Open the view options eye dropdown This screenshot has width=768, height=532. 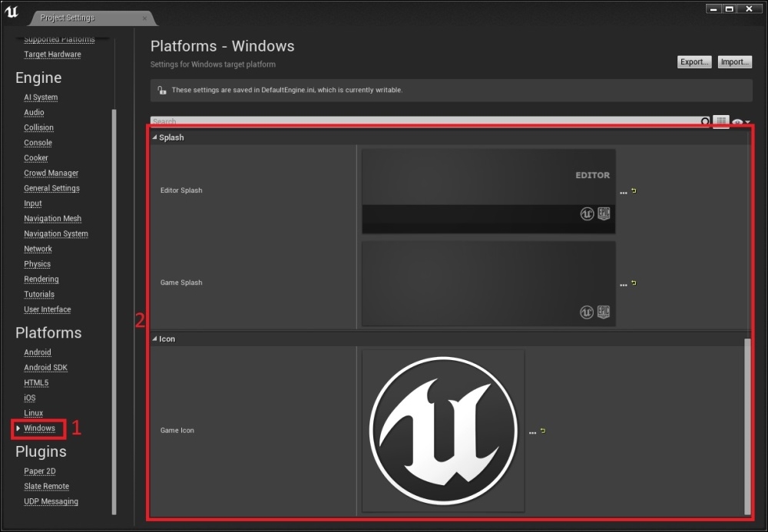click(x=741, y=122)
